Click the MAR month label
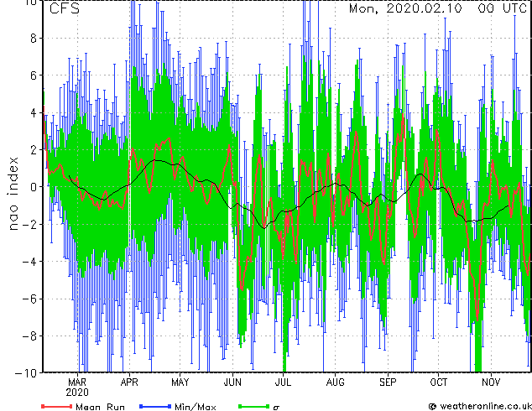Viewport: 532px width, 411px height. pos(77,382)
